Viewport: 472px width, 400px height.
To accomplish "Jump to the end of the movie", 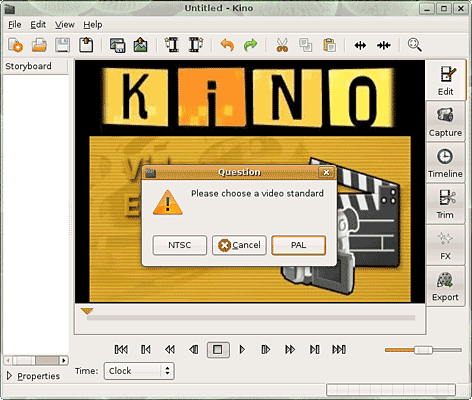I will tap(339, 349).
